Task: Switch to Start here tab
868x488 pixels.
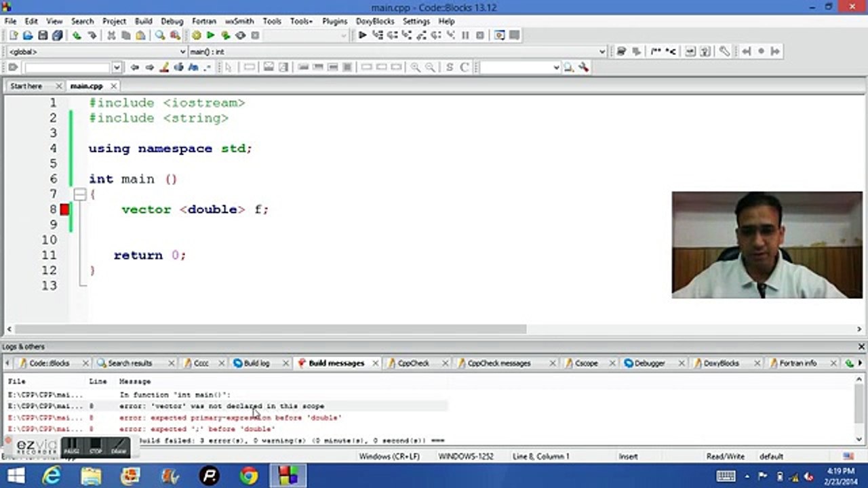Action: [x=26, y=86]
